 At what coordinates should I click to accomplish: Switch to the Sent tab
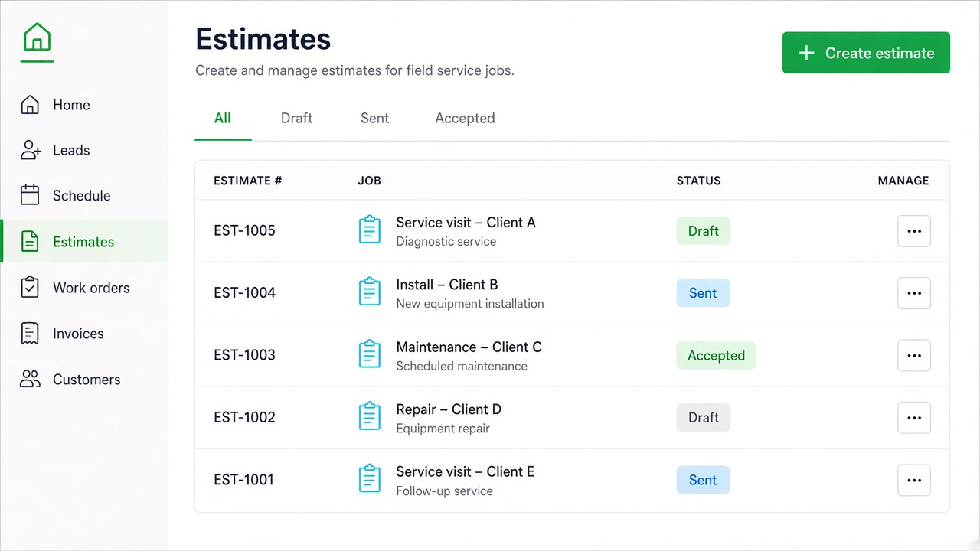(x=375, y=119)
